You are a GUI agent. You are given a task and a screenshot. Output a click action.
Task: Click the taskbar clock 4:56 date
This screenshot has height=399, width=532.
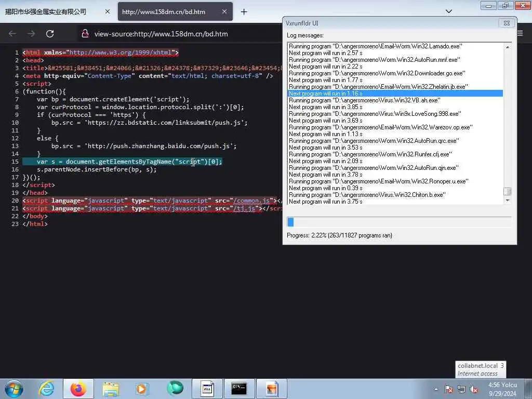pyautogui.click(x=502, y=389)
